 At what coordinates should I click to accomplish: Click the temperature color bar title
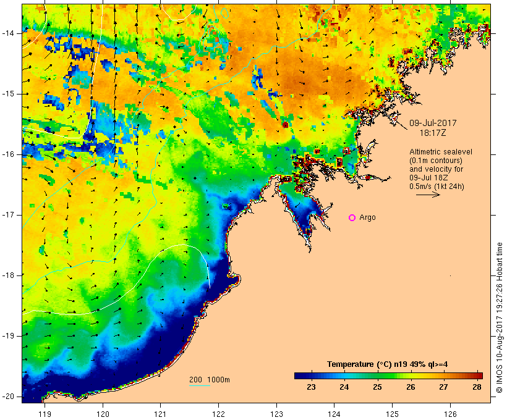coord(388,364)
